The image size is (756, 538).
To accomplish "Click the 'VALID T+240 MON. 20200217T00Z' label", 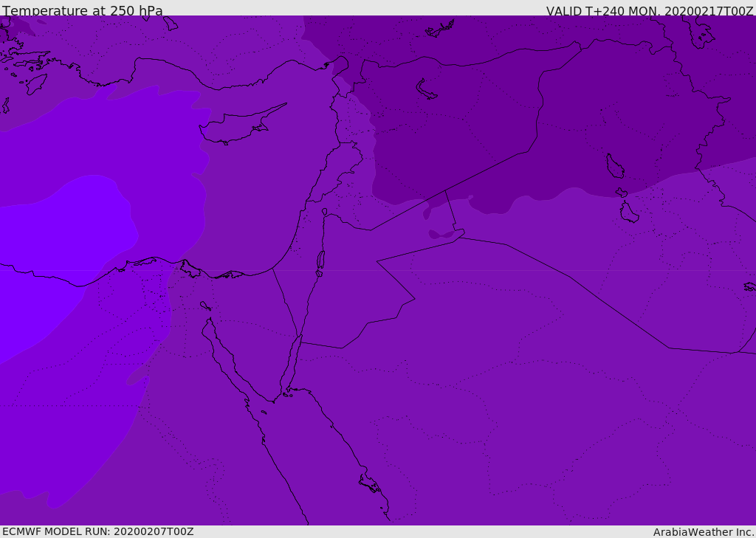I will coord(650,10).
